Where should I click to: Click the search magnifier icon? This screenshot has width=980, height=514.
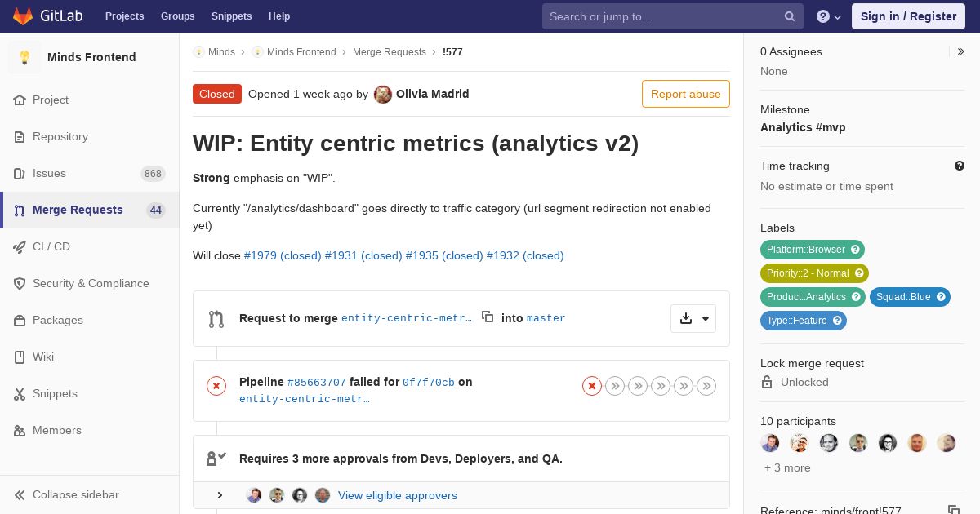pos(790,16)
